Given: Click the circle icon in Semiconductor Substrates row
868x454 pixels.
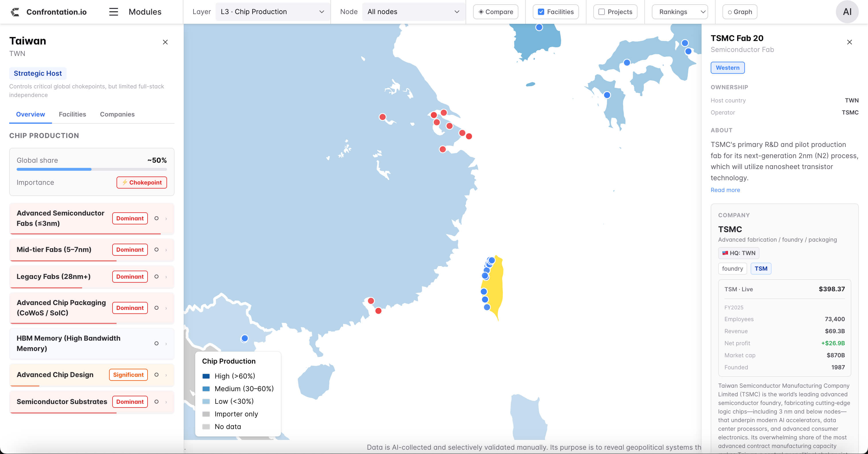Looking at the screenshot, I should (x=156, y=402).
